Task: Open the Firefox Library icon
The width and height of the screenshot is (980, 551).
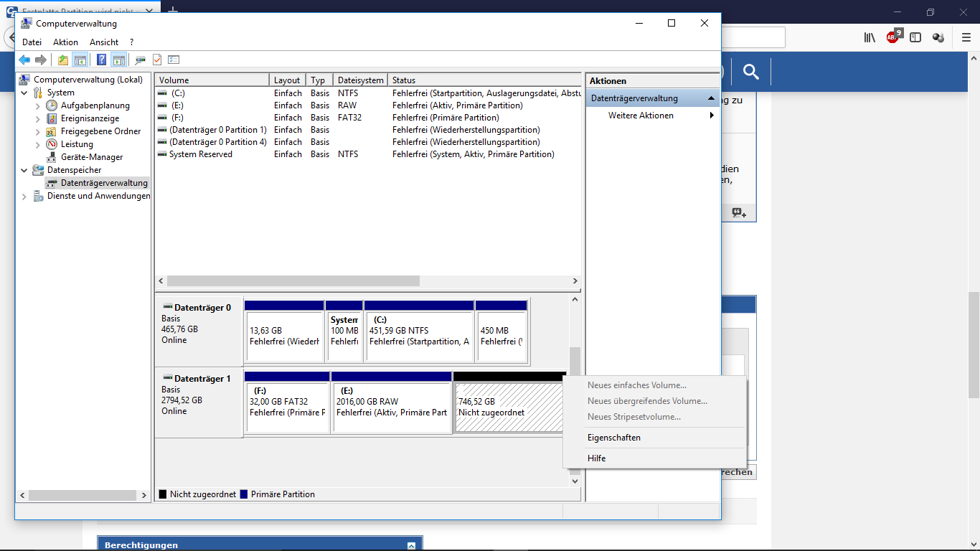Action: coord(870,37)
